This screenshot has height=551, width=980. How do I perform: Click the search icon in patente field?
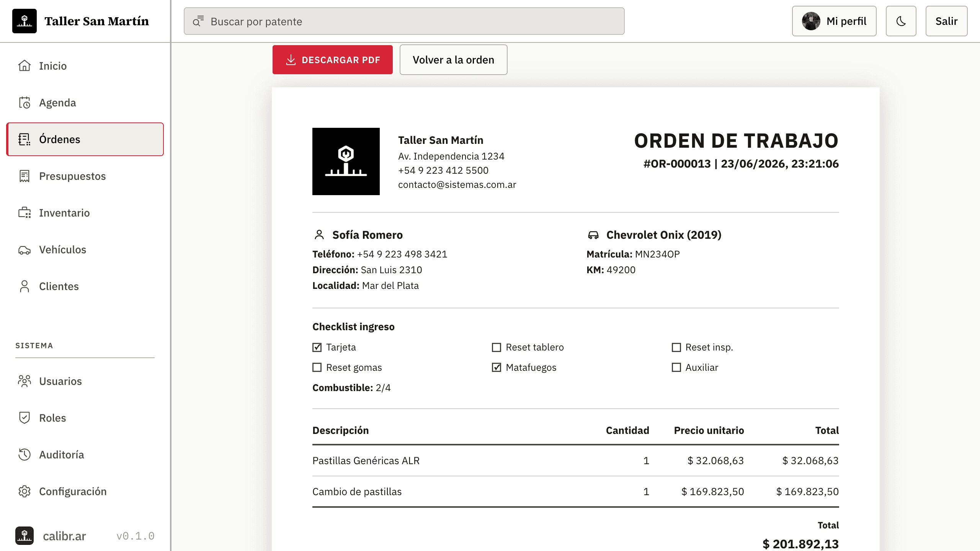click(198, 21)
